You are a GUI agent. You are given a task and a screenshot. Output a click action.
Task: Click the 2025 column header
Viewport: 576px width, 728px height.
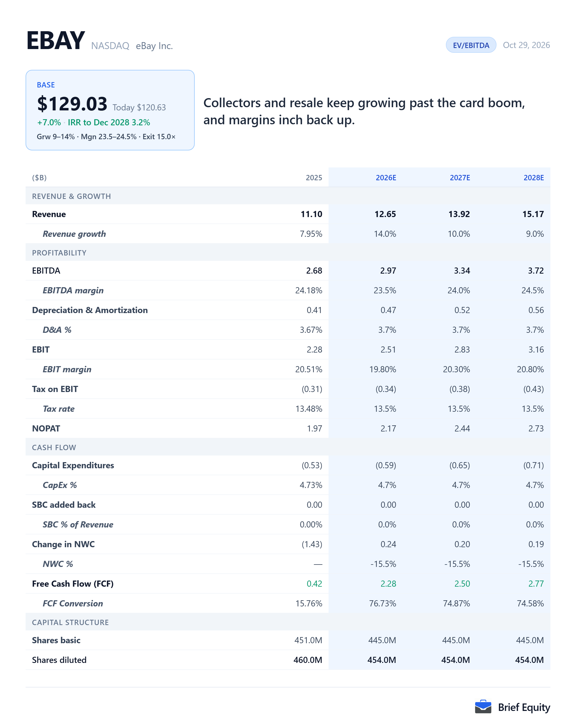pos(314,178)
